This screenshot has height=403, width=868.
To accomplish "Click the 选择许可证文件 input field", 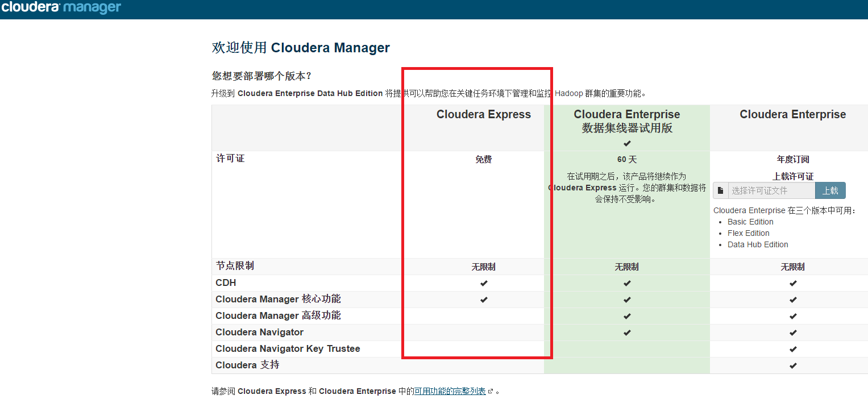I will point(772,190).
